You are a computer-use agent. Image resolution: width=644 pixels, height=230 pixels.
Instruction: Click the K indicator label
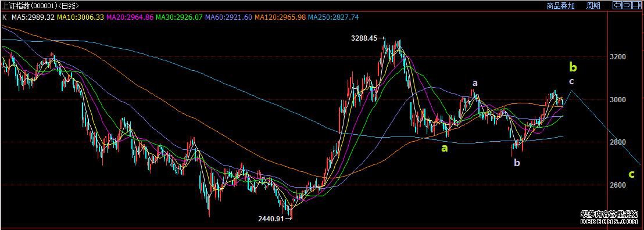point(5,17)
